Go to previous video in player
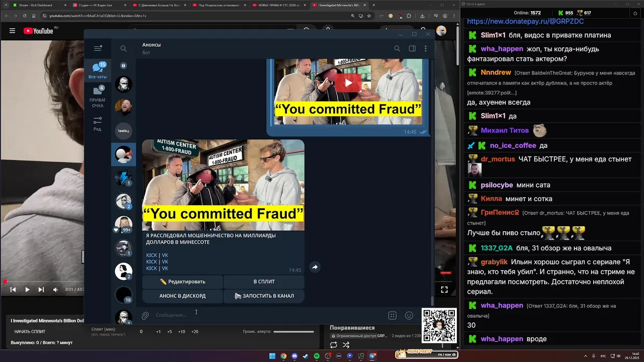Image resolution: width=644 pixels, height=362 pixels. pos(13,290)
